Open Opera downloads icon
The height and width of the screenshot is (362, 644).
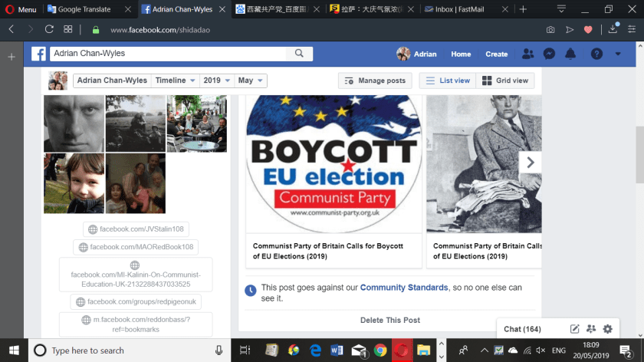[x=613, y=29]
